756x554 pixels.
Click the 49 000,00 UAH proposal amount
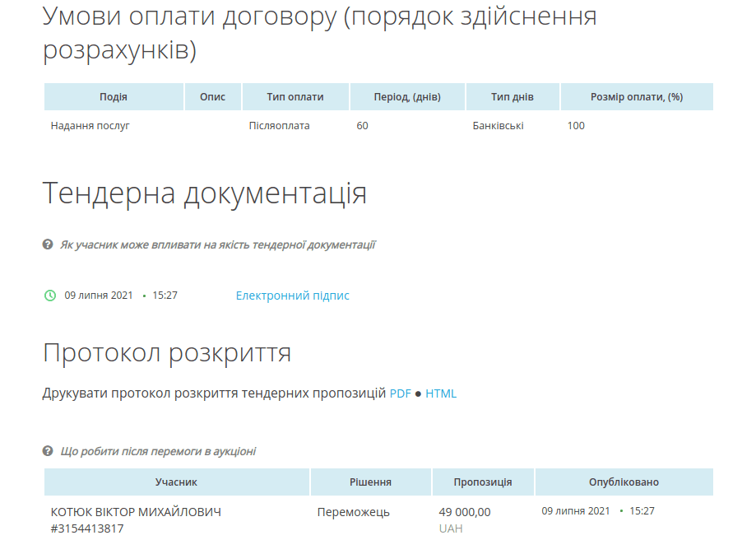click(x=464, y=512)
